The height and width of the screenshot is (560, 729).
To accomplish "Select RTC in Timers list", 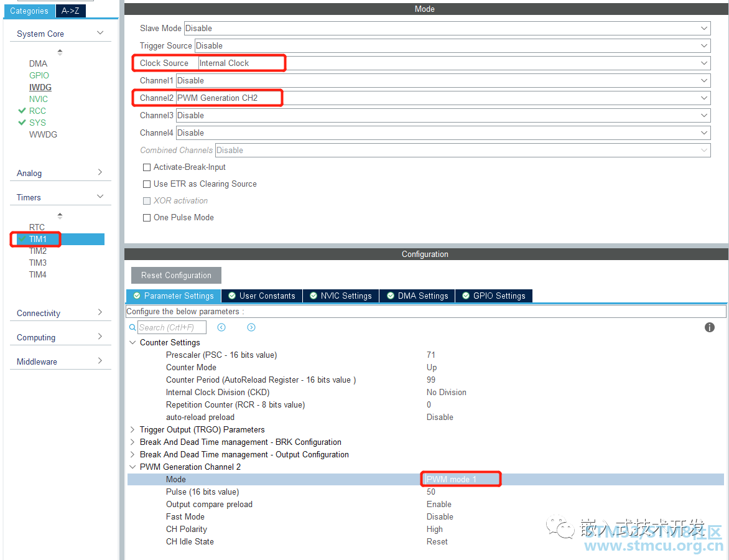I will point(37,227).
